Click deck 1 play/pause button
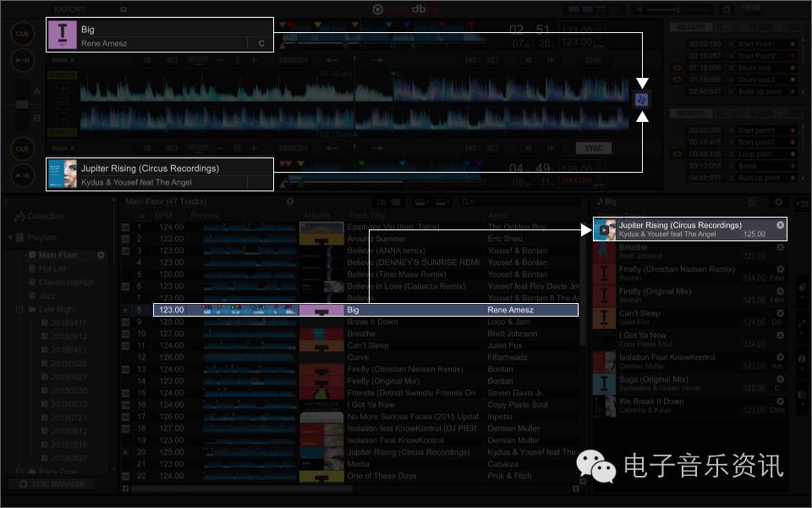This screenshot has width=812, height=508. pos(22,60)
